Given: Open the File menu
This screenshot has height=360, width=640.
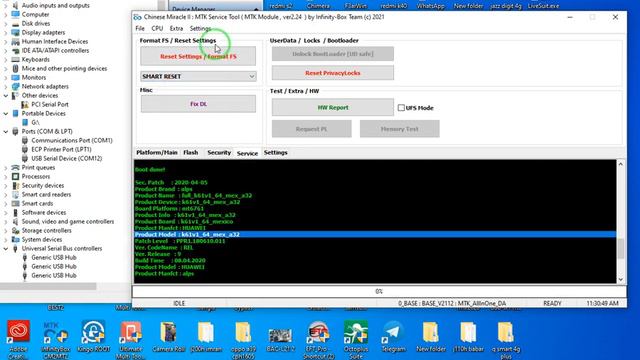Looking at the screenshot, I should point(140,29).
